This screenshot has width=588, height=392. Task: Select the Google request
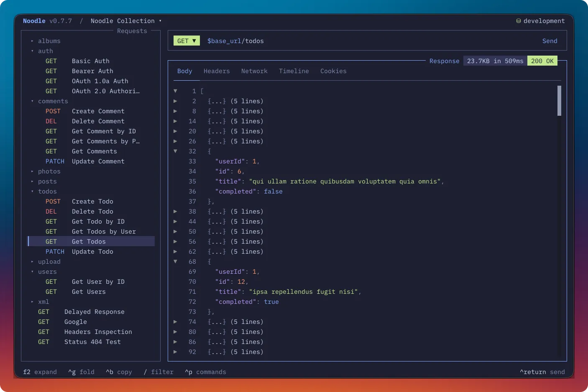tap(91, 322)
